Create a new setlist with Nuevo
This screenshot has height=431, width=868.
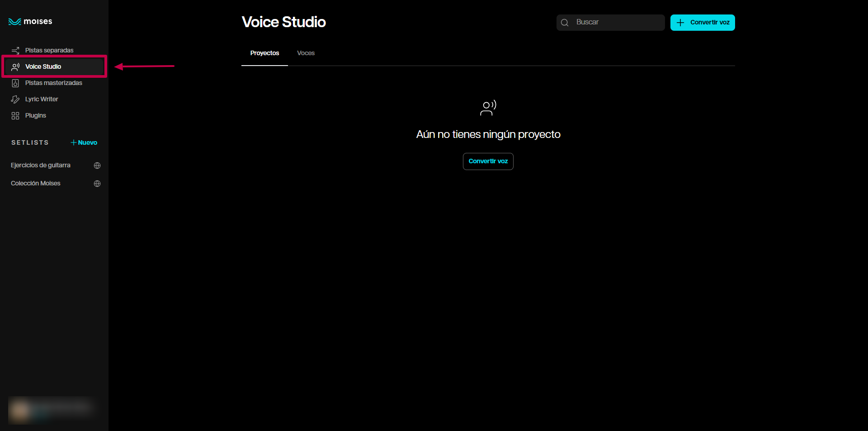[x=84, y=142]
